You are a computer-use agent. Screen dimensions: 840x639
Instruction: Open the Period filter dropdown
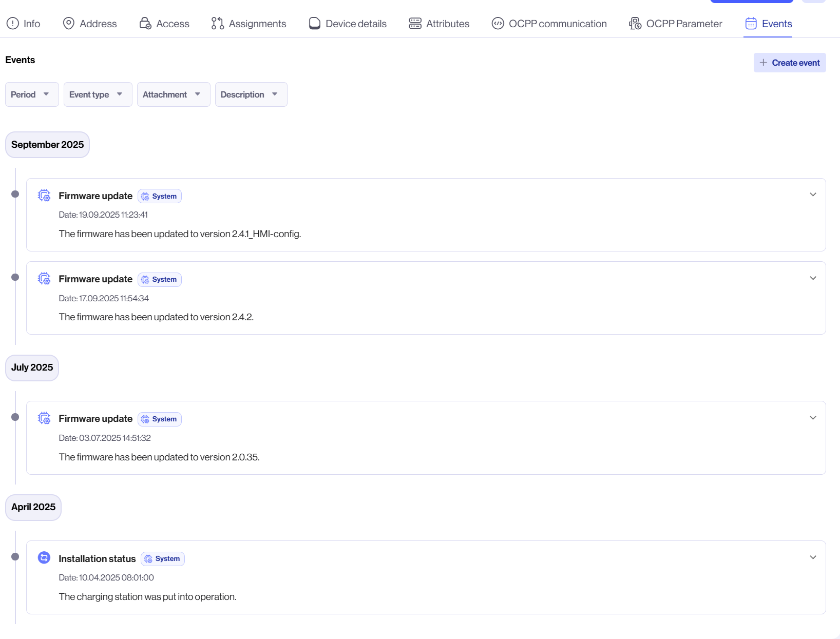[32, 94]
